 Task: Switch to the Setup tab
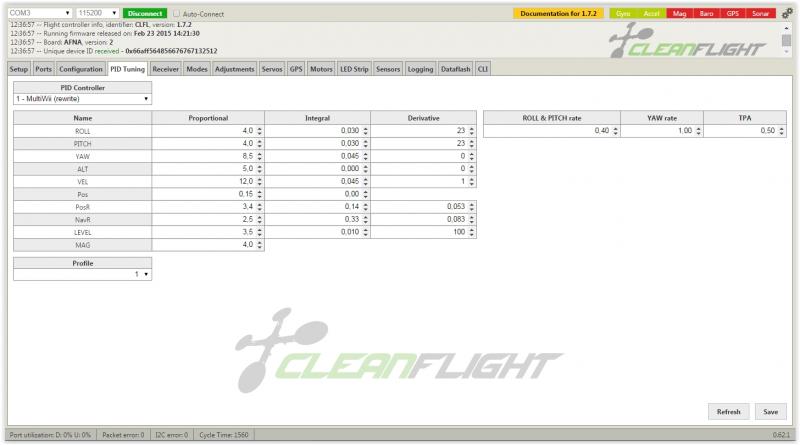[19, 69]
